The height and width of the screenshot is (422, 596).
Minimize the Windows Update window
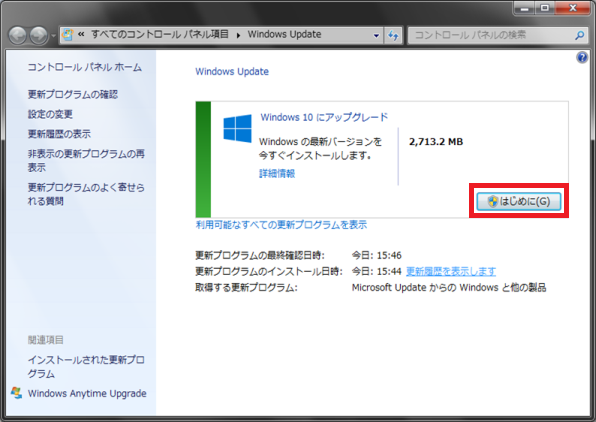click(x=525, y=8)
